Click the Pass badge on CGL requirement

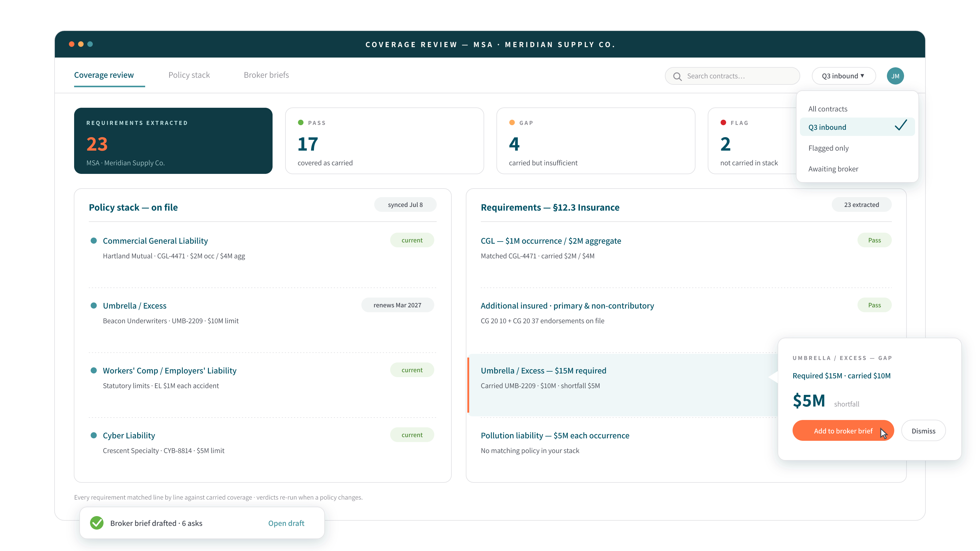pos(874,240)
